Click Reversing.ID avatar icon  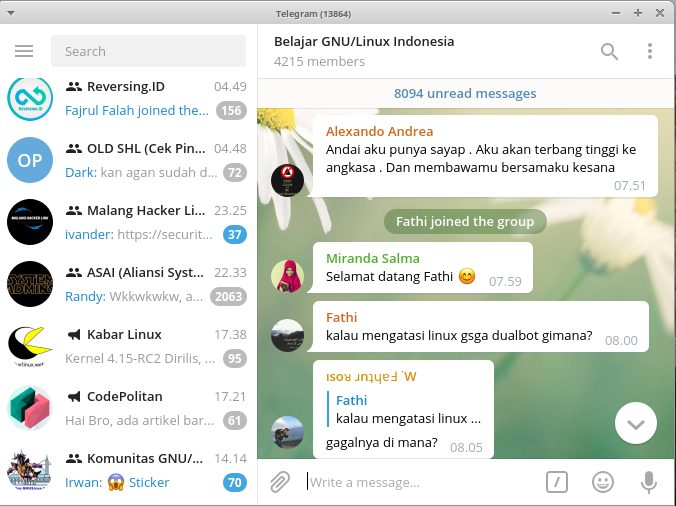pyautogui.click(x=30, y=98)
